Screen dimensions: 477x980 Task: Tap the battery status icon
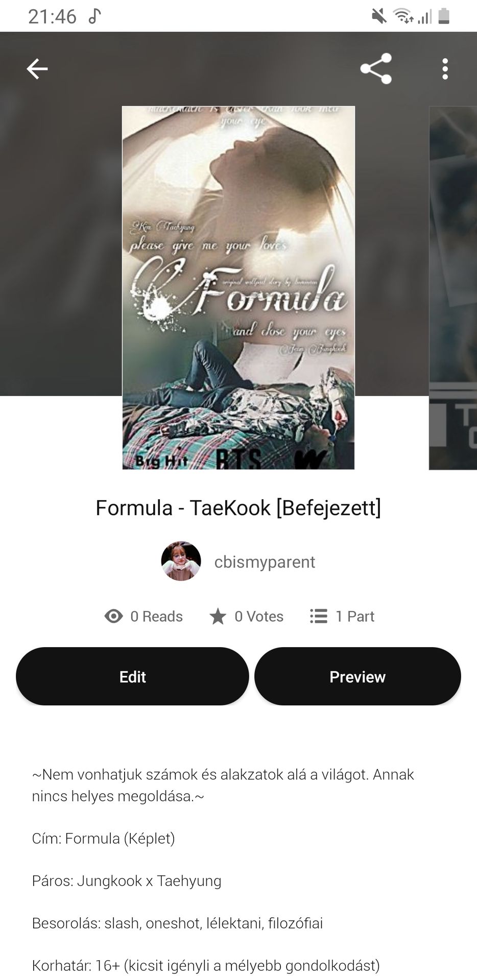444,16
